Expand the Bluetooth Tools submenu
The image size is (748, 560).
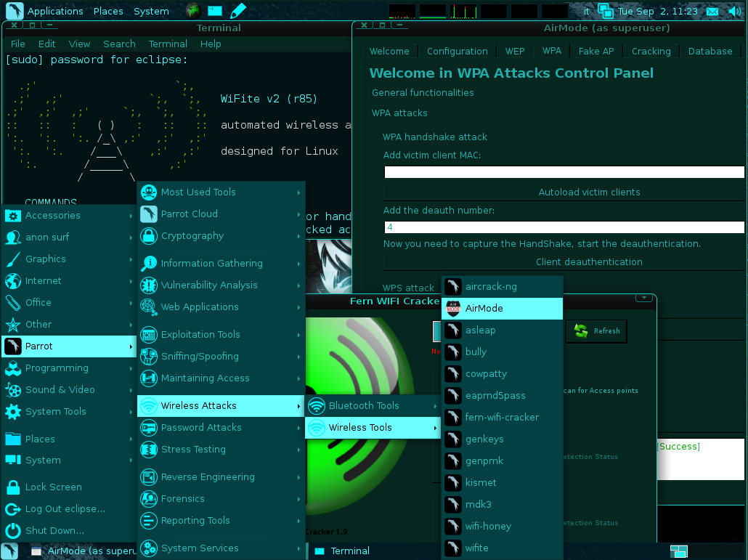[x=363, y=405]
